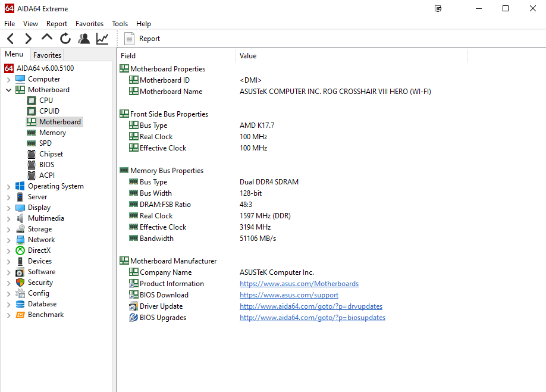The width and height of the screenshot is (546, 392).
Task: Expand the Operating System node
Action: [9, 187]
